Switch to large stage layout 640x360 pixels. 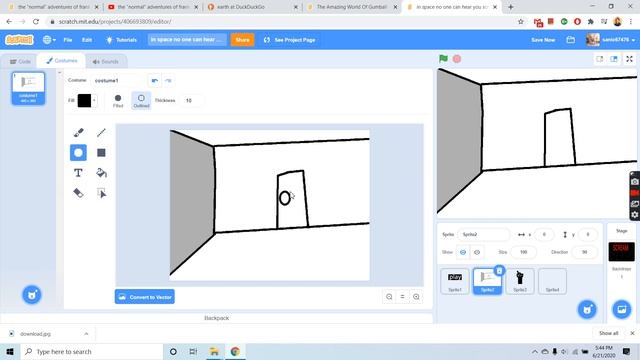pyautogui.click(x=614, y=59)
